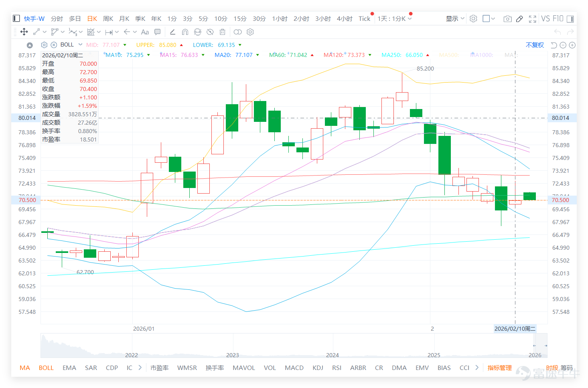
Task: Toggle magnet snap mode
Action: click(185, 32)
